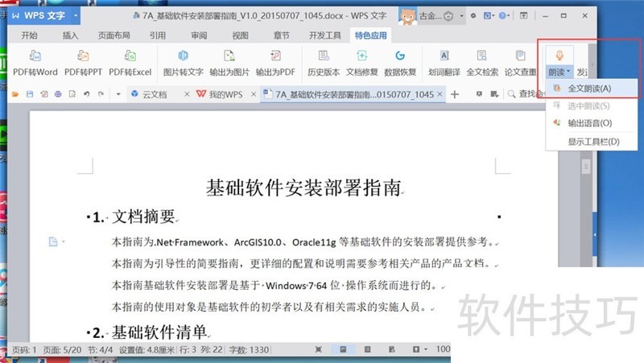
Task: Click the 查找 search box
Action: pyautogui.click(x=526, y=94)
